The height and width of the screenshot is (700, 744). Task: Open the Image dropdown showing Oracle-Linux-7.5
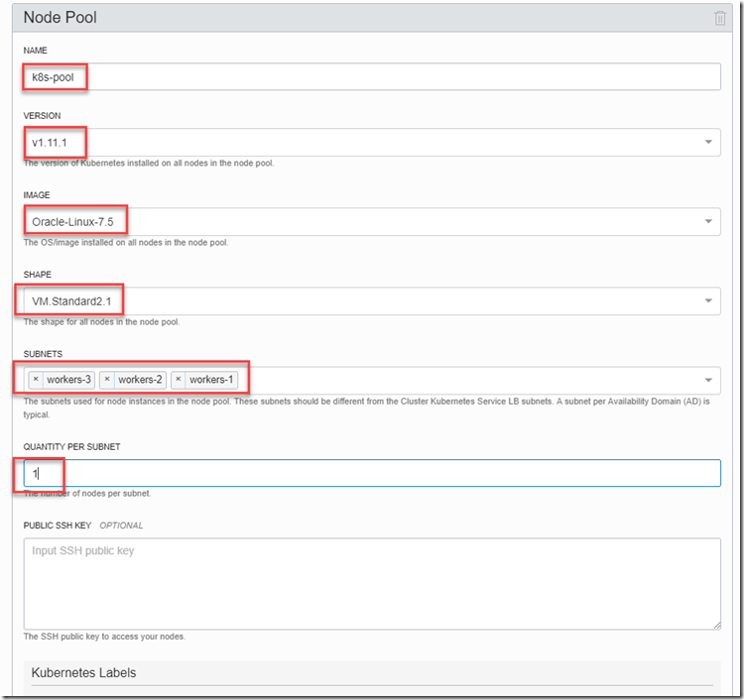point(372,221)
